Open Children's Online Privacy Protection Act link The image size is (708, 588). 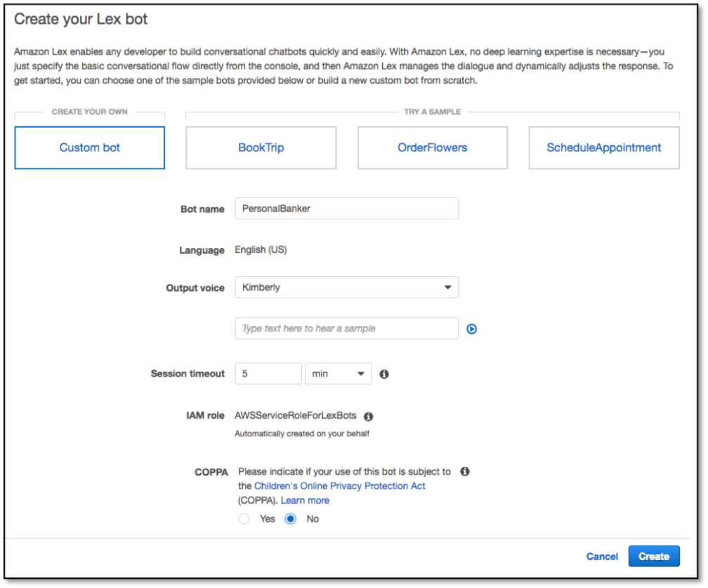click(x=339, y=486)
